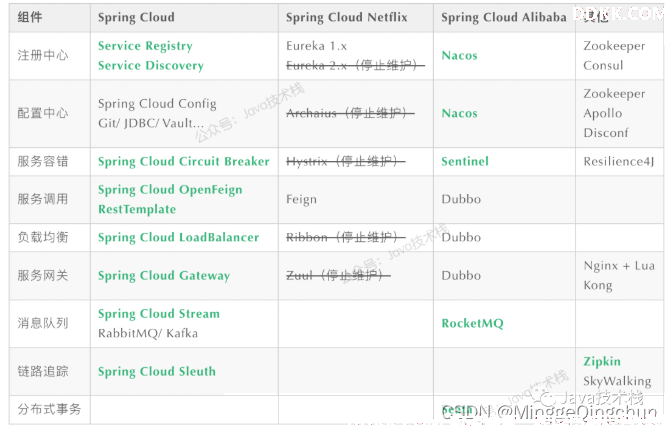The height and width of the screenshot is (432, 672).
Task: Select Nacos in the 注册中心 row
Action: [459, 56]
